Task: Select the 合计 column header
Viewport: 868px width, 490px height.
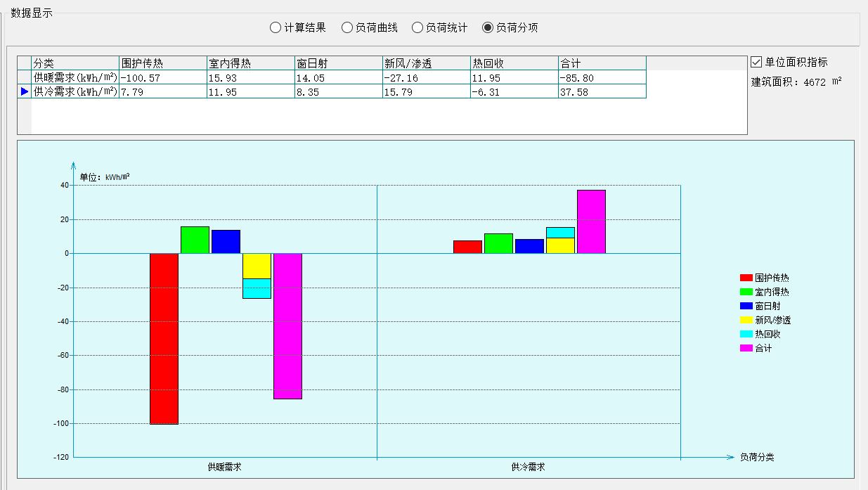Action: (x=602, y=63)
